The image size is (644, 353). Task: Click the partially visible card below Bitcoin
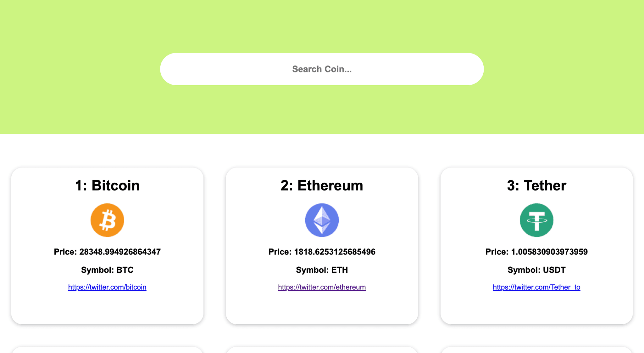pyautogui.click(x=107, y=350)
